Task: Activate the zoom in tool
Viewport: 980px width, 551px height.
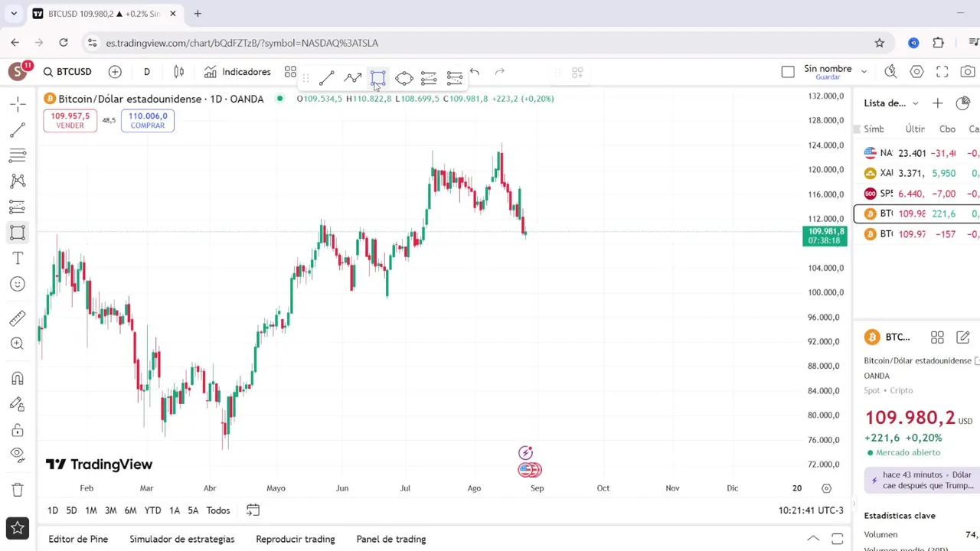Action: coord(18,344)
